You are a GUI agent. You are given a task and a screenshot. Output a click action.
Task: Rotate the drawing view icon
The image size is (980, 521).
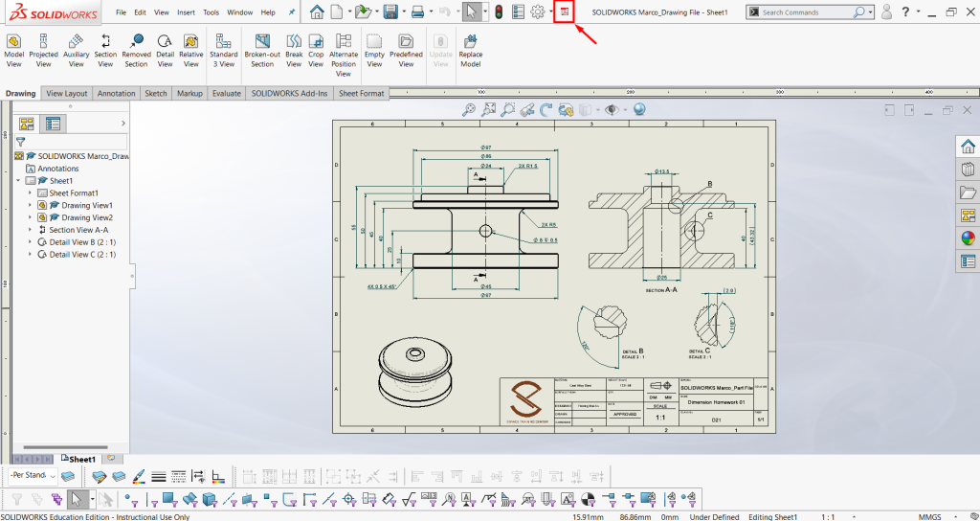546,110
